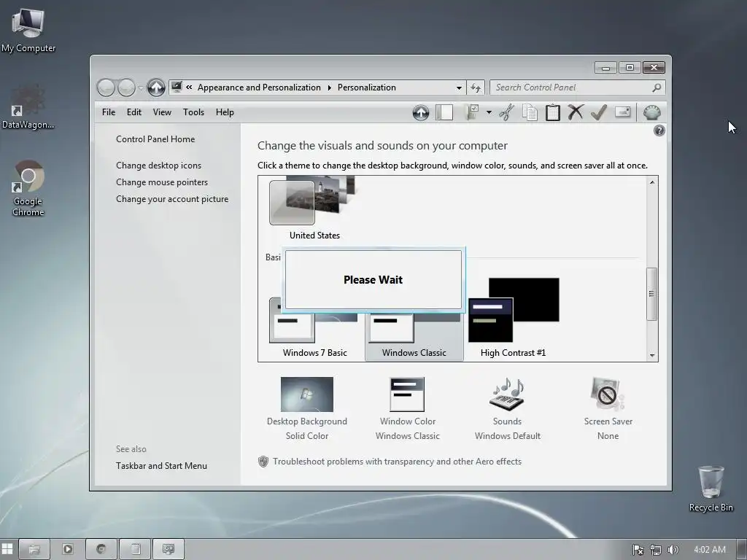Go to Control Panel Home
Viewport: 747px width, 560px height.
click(155, 139)
